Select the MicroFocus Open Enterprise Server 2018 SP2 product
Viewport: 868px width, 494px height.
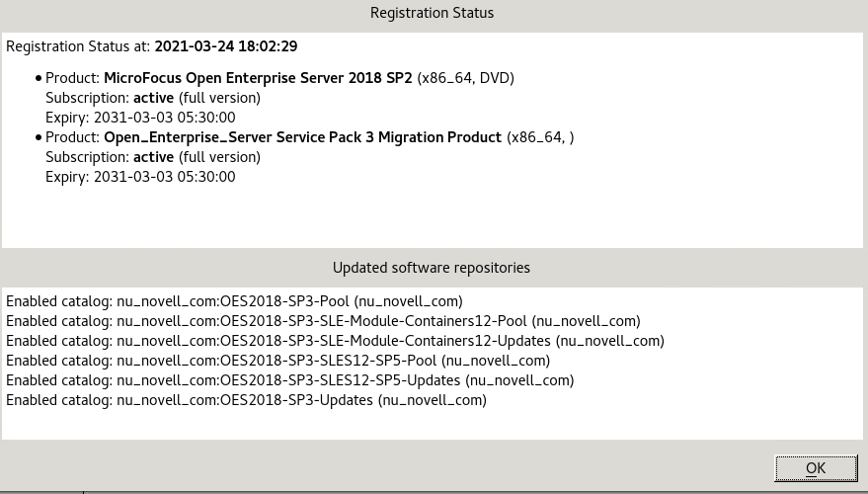(258, 78)
